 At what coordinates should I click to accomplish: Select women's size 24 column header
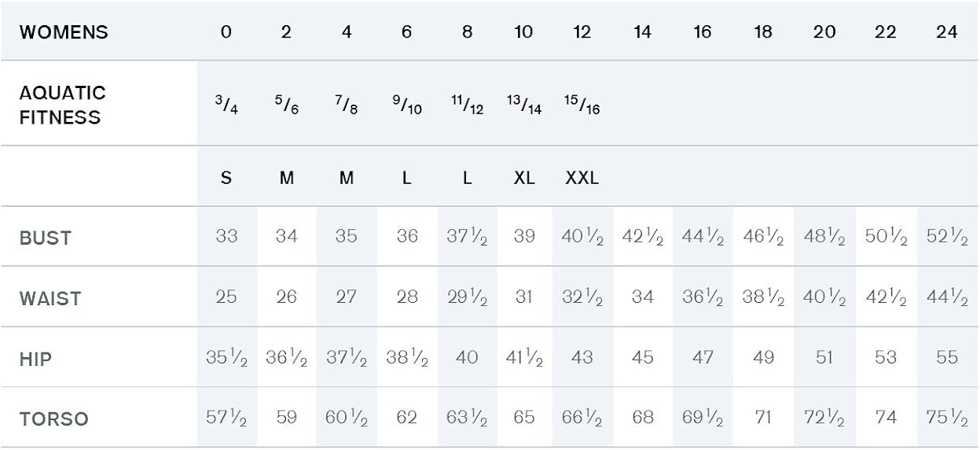coord(946,32)
